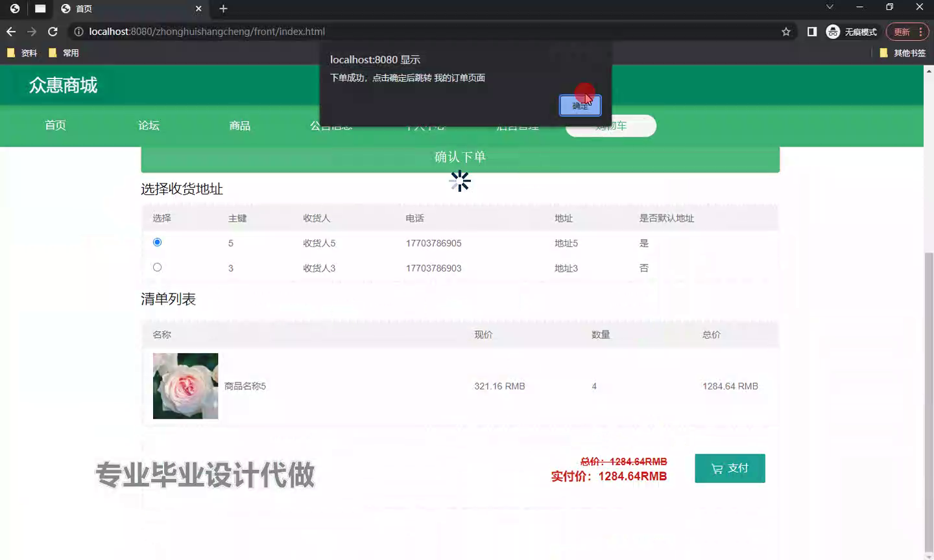Screen dimensions: 934x560
Task: Click the 1284.64 RMB total cell
Action: click(x=730, y=386)
